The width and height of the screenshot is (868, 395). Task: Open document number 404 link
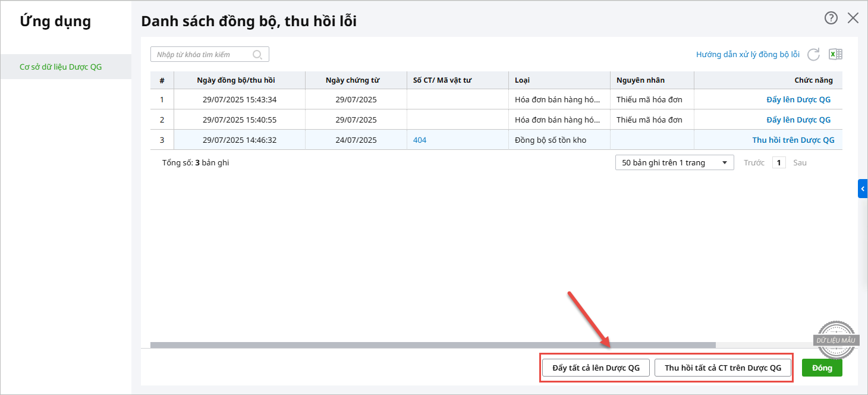(420, 140)
